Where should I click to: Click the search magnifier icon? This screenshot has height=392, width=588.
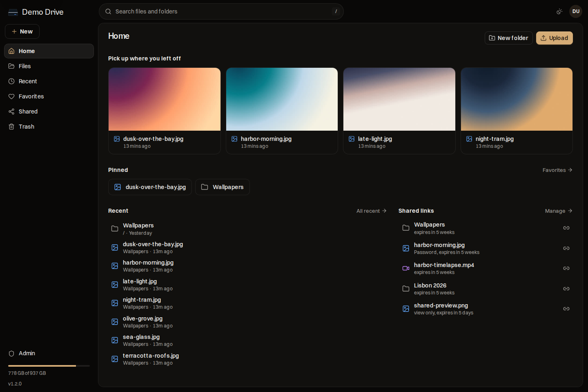pyautogui.click(x=108, y=11)
